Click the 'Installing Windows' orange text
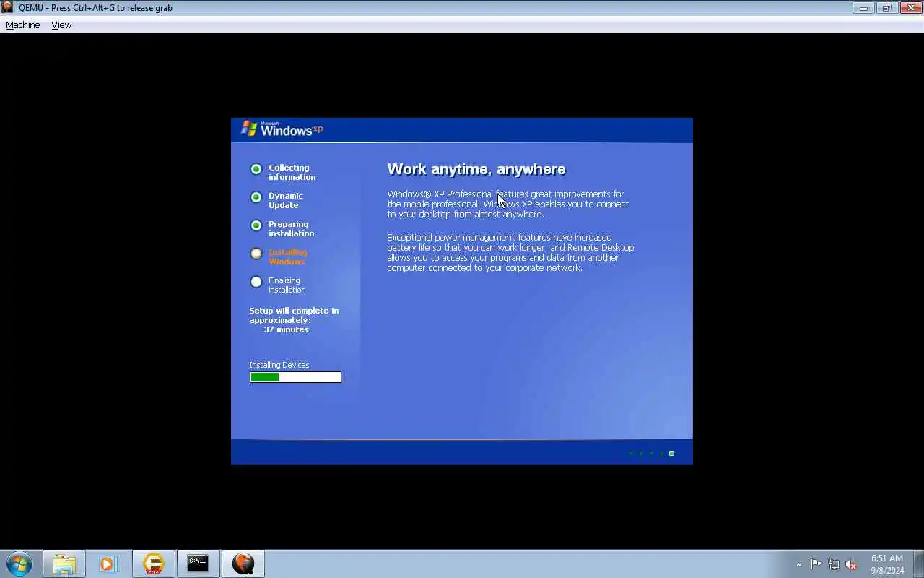 [x=287, y=256]
